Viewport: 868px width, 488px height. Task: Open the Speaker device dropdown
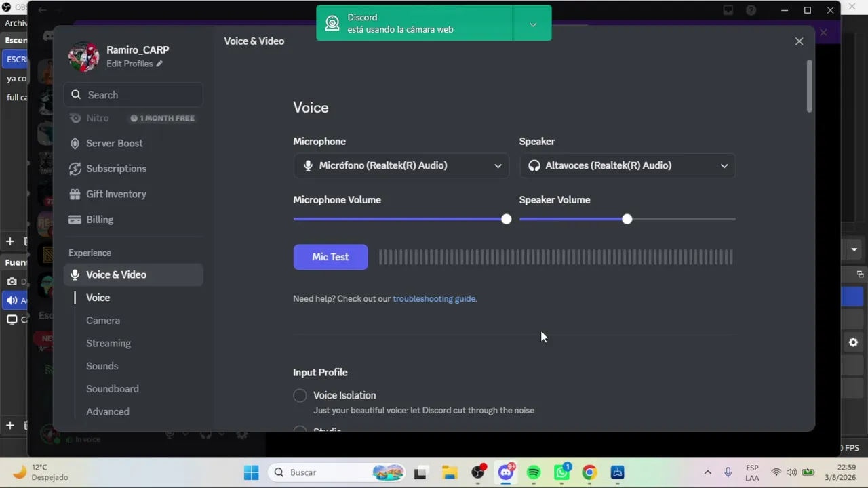tap(627, 165)
